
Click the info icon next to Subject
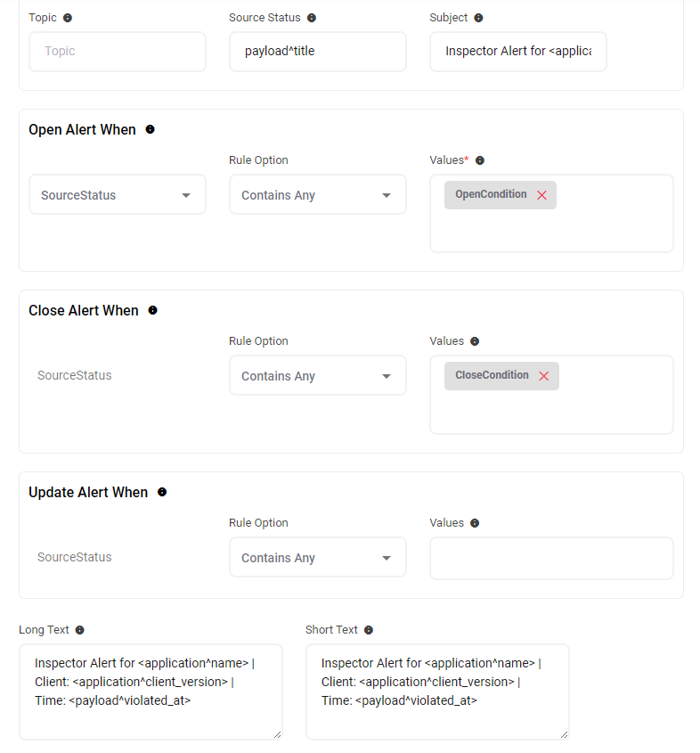pyautogui.click(x=478, y=18)
